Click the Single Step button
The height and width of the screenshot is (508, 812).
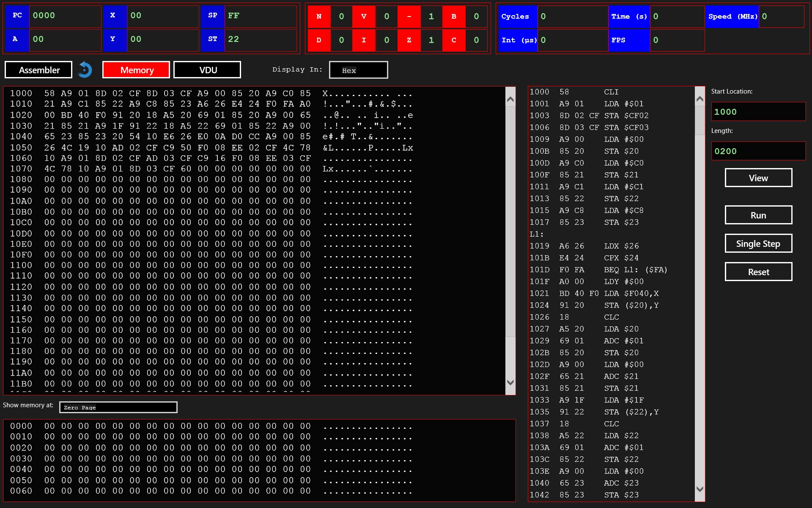pos(758,243)
